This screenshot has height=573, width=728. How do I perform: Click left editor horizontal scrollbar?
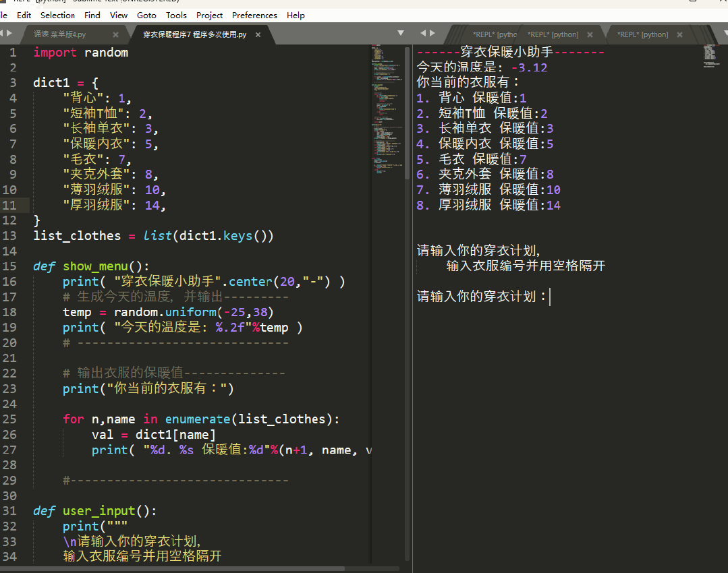(x=172, y=568)
